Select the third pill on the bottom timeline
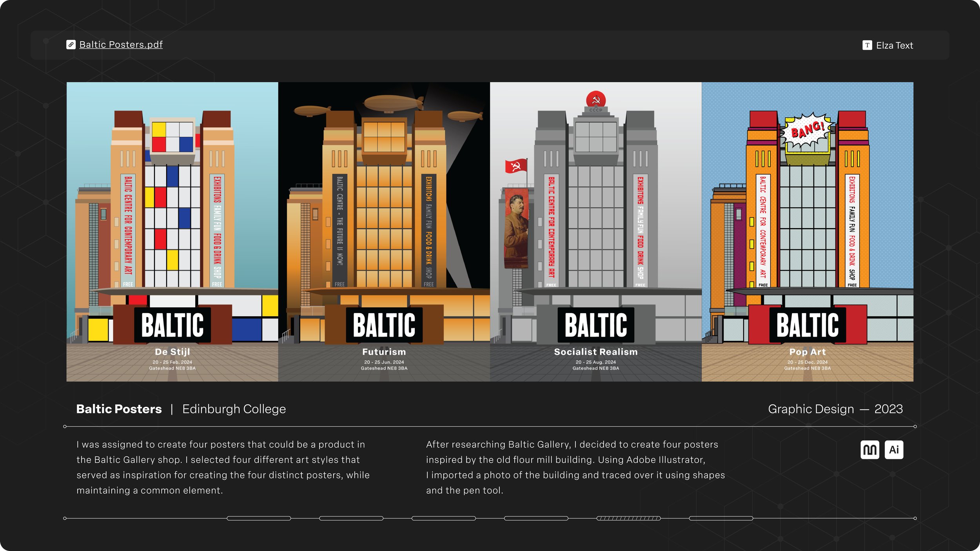980x551 pixels. coord(444,518)
